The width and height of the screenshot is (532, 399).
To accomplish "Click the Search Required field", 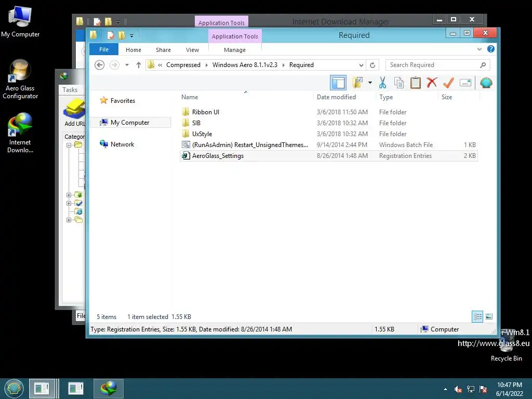I will [437, 65].
